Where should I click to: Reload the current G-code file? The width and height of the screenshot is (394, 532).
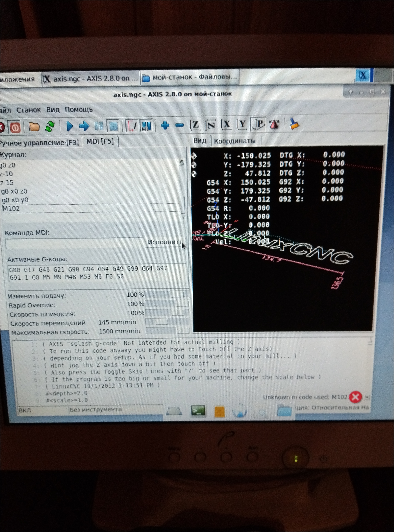click(x=50, y=127)
